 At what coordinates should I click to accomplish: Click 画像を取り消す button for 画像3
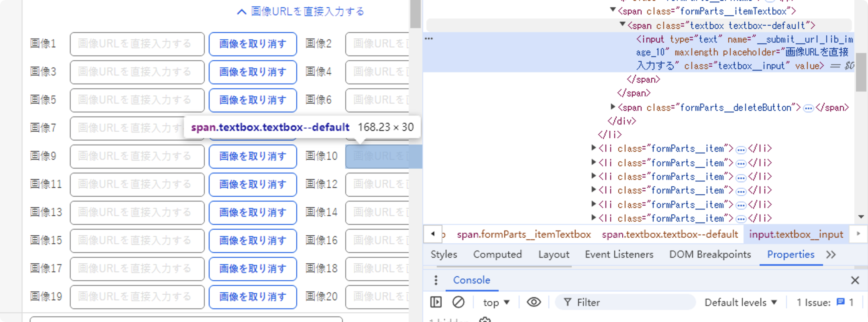tap(253, 72)
